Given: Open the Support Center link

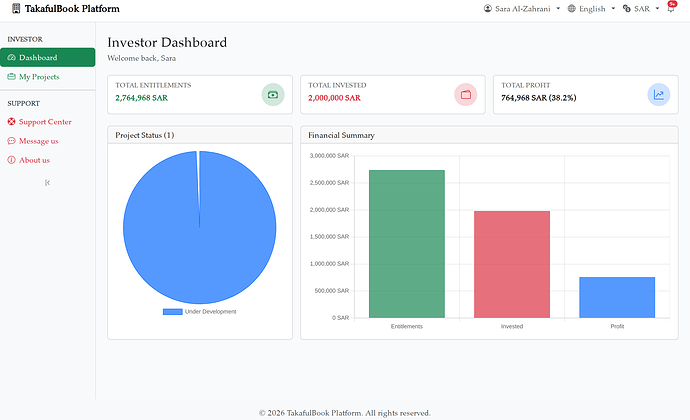Looking at the screenshot, I should pyautogui.click(x=48, y=122).
